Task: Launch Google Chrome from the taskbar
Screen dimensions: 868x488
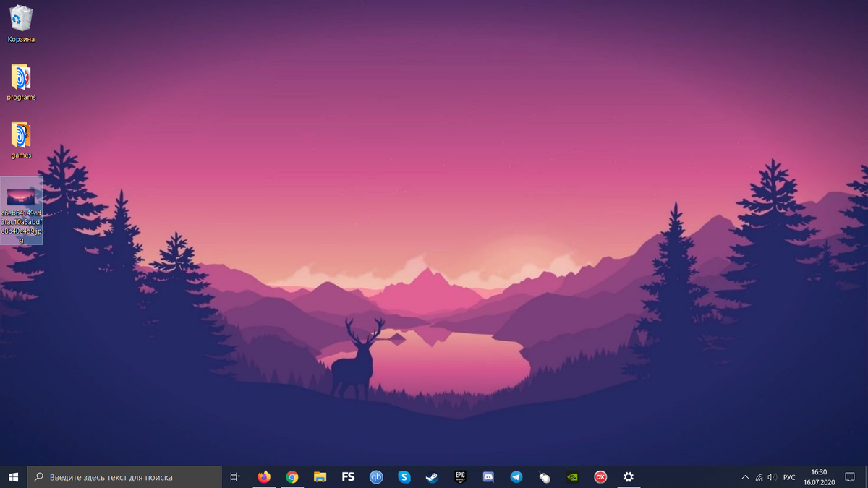Action: [x=292, y=477]
